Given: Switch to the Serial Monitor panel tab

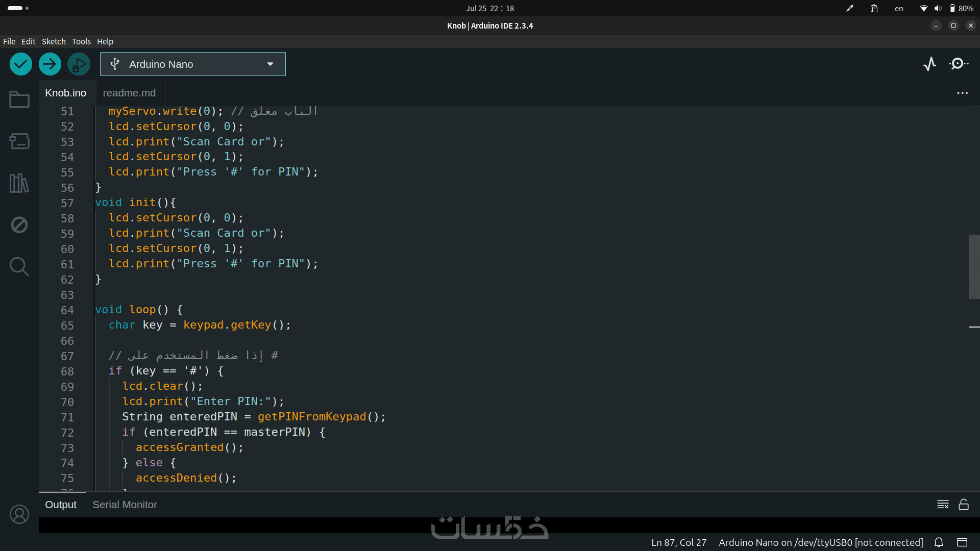Looking at the screenshot, I should click(125, 505).
